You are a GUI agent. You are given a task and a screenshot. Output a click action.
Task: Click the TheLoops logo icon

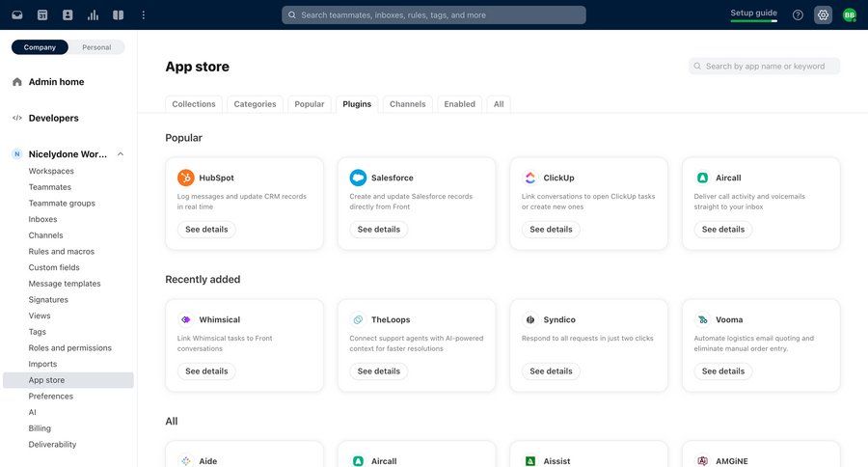click(358, 319)
